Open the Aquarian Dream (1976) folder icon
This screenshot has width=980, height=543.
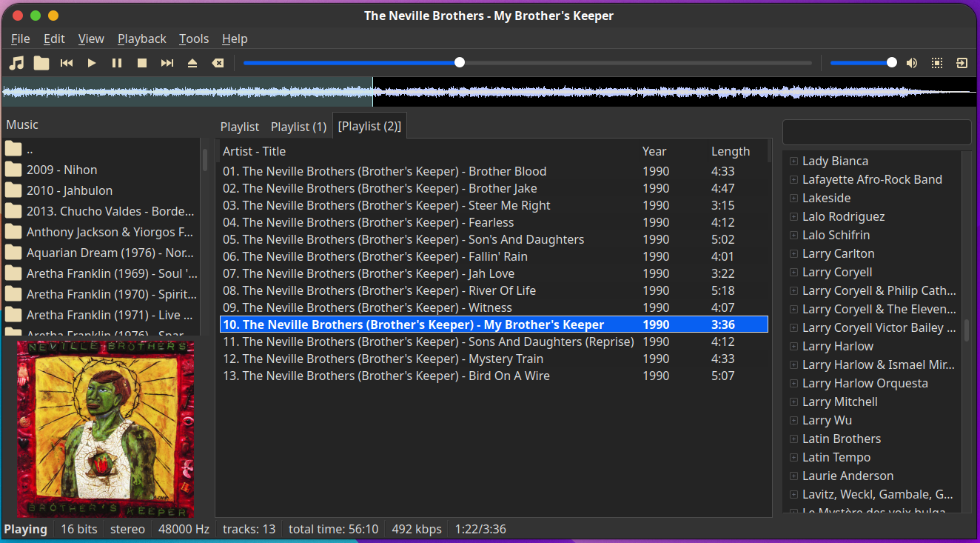coord(13,253)
